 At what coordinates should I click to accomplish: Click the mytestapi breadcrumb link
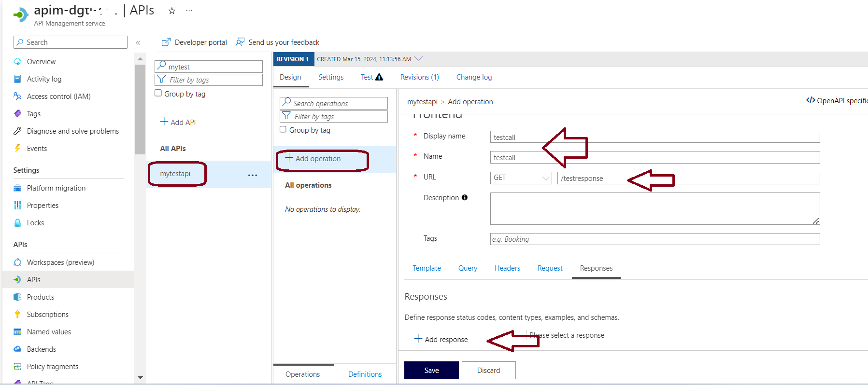422,102
